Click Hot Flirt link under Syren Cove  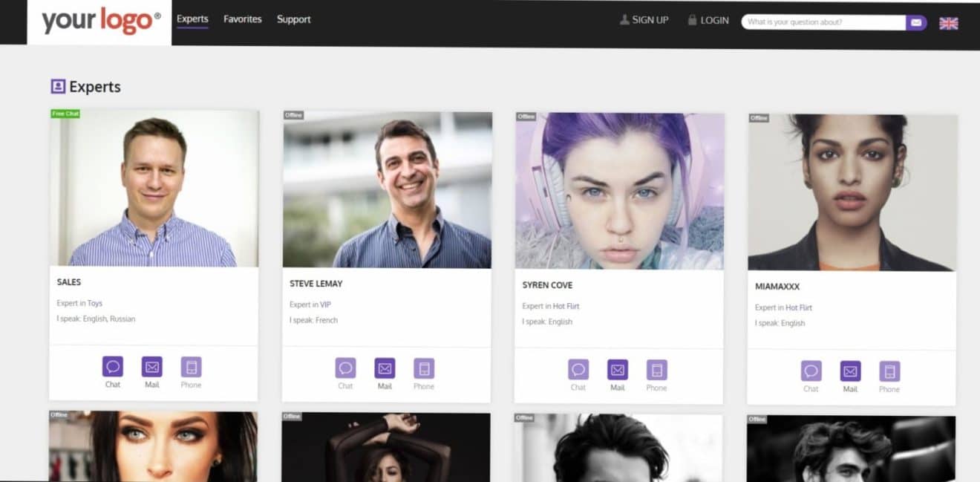(566, 306)
